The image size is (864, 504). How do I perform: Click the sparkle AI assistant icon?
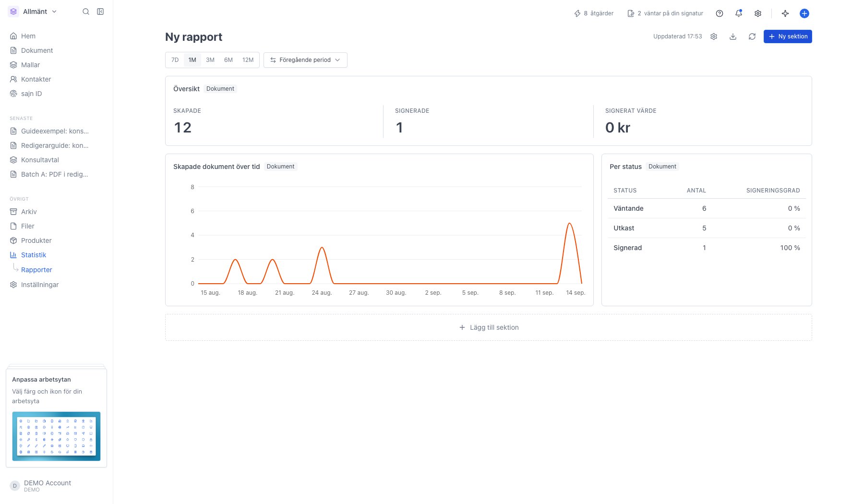click(x=785, y=13)
